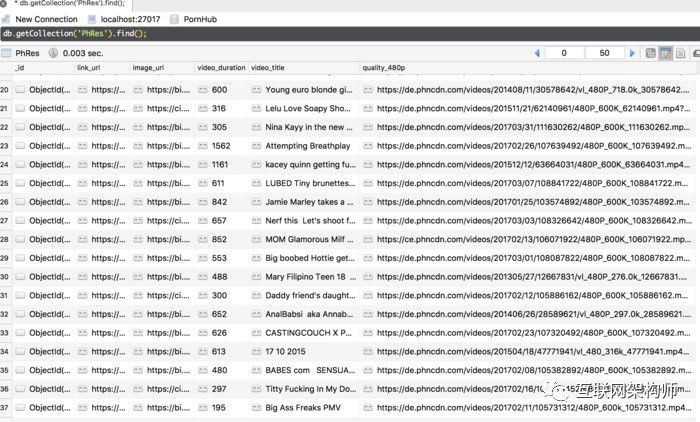Select the duration value 195
This screenshot has height=422, width=700.
pyautogui.click(x=219, y=408)
